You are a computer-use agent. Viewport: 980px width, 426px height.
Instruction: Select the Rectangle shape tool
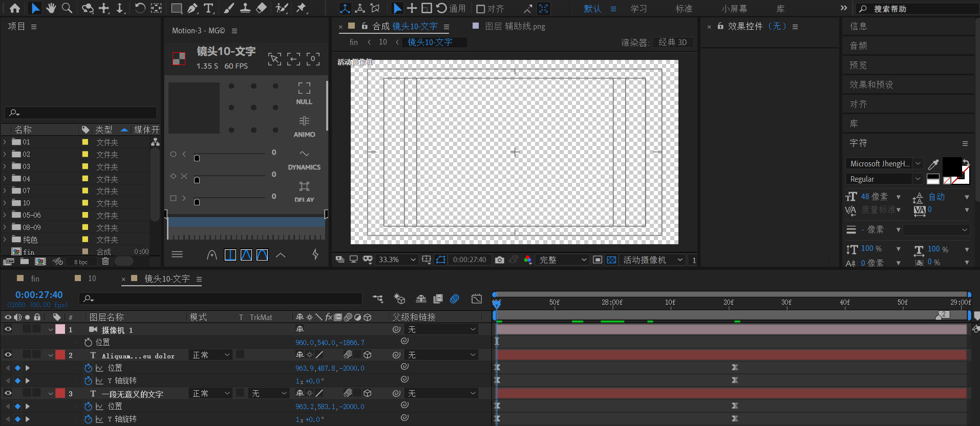click(176, 8)
